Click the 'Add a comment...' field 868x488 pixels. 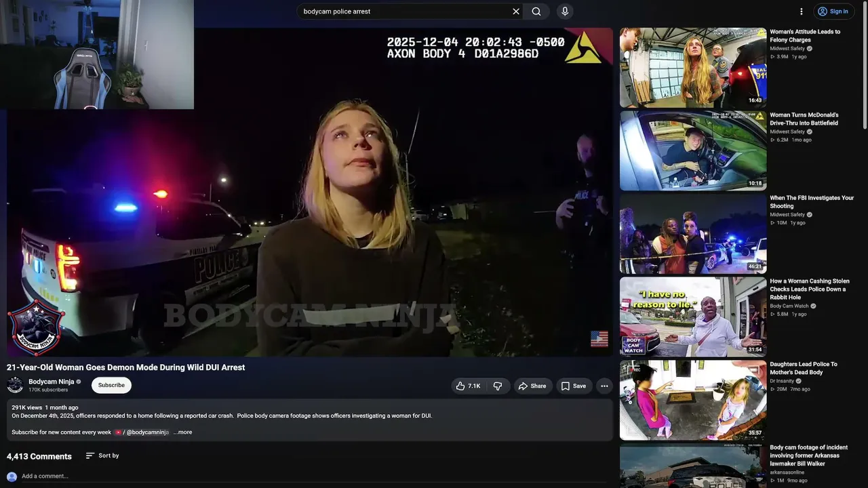(315, 476)
